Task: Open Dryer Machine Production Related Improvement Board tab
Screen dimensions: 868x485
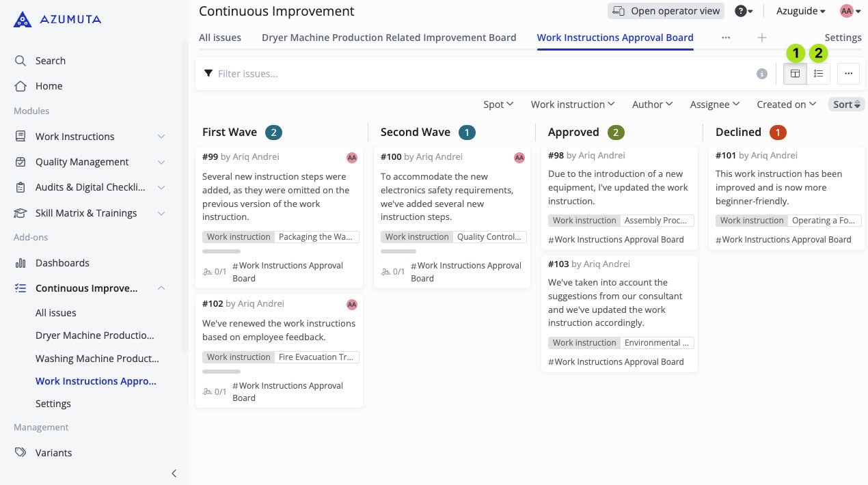Action: (389, 38)
